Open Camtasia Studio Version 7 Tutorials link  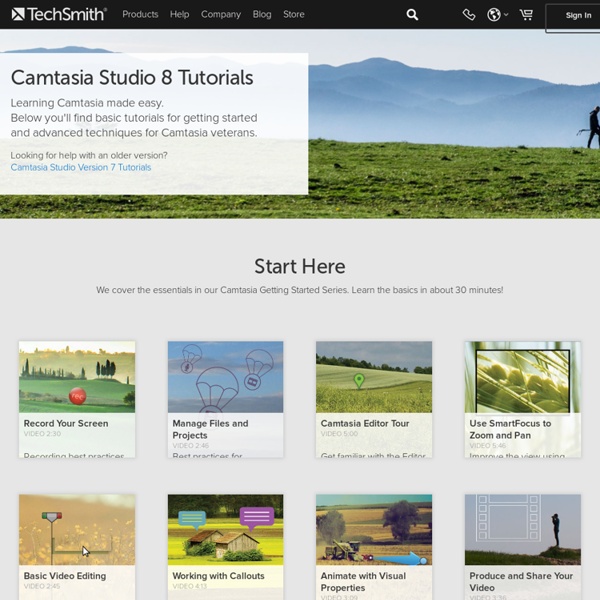pyautogui.click(x=81, y=168)
